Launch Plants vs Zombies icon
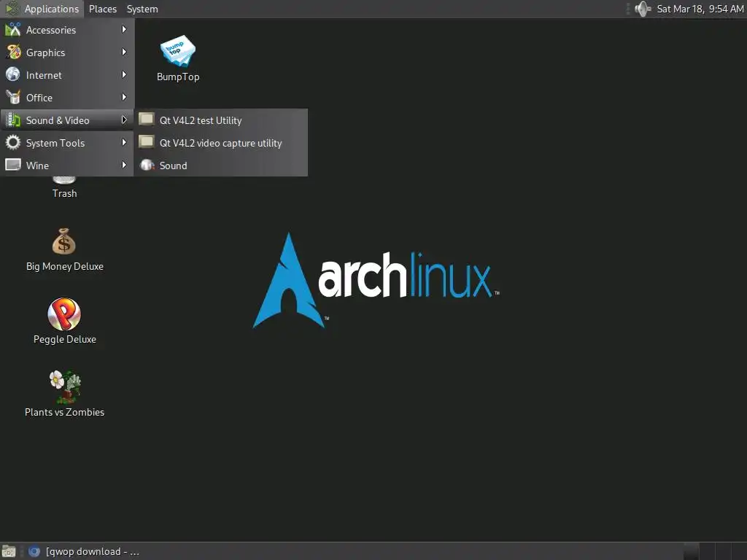747x560 pixels. click(65, 386)
